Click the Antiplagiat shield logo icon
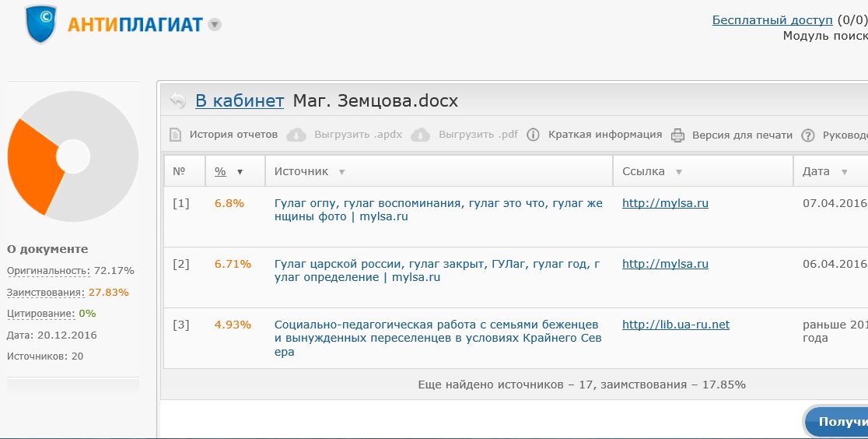Image resolution: width=868 pixels, height=439 pixels. pyautogui.click(x=41, y=24)
